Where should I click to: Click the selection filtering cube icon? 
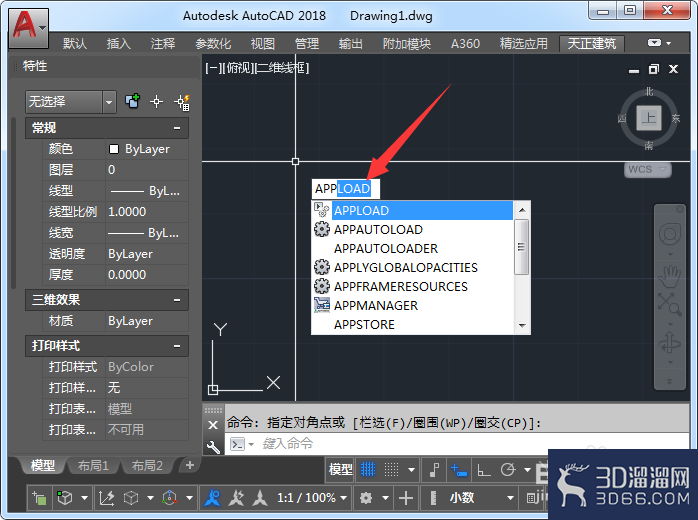point(131,498)
